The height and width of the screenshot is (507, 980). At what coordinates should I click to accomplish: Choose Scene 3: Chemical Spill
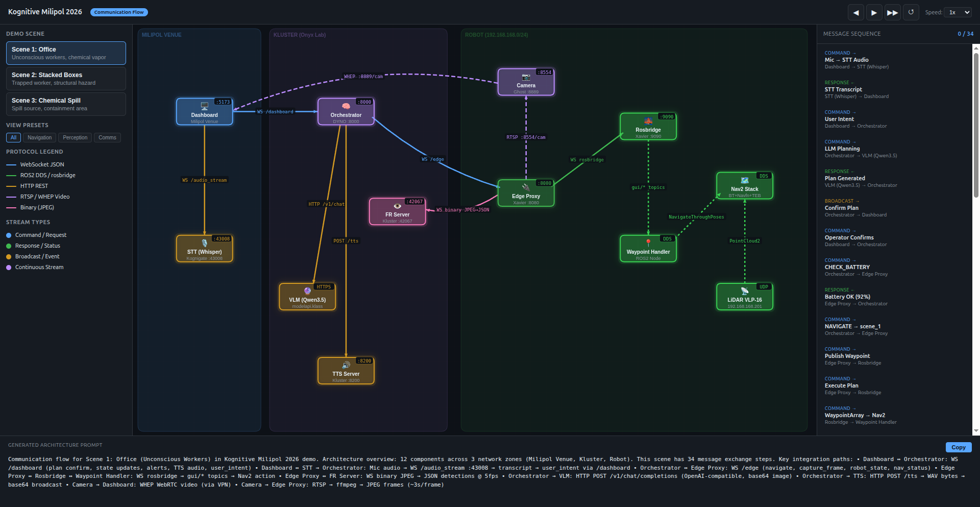66,104
